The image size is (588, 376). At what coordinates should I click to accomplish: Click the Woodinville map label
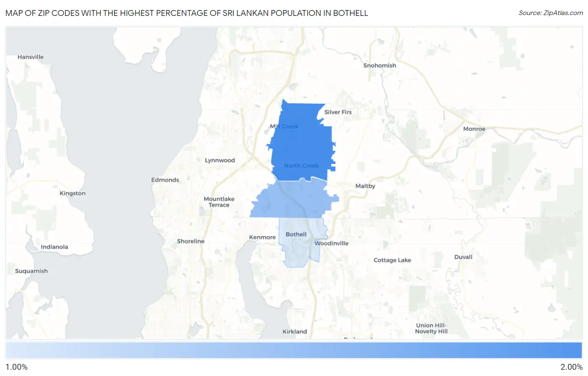click(x=331, y=243)
